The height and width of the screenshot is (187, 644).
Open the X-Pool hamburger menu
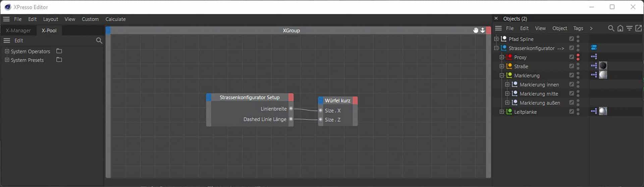point(7,41)
